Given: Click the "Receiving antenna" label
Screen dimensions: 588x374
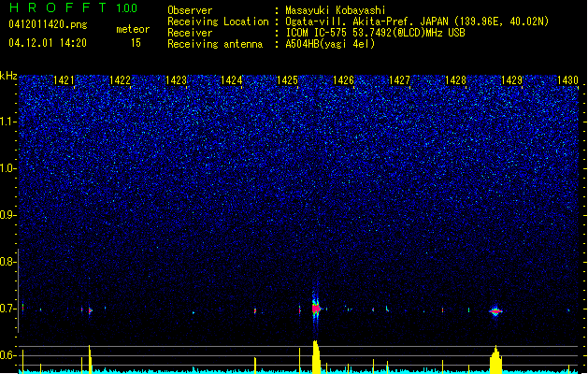Looking at the screenshot, I should click(x=215, y=44).
